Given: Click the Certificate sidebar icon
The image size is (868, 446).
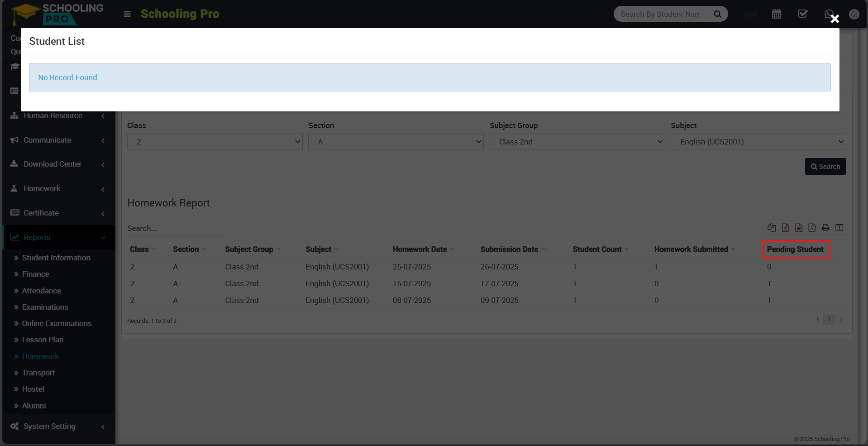Looking at the screenshot, I should [x=14, y=213].
